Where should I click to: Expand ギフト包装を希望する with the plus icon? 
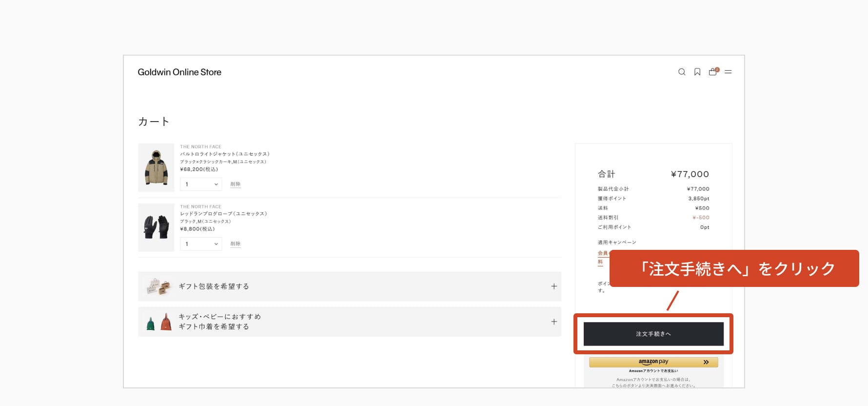(554, 286)
